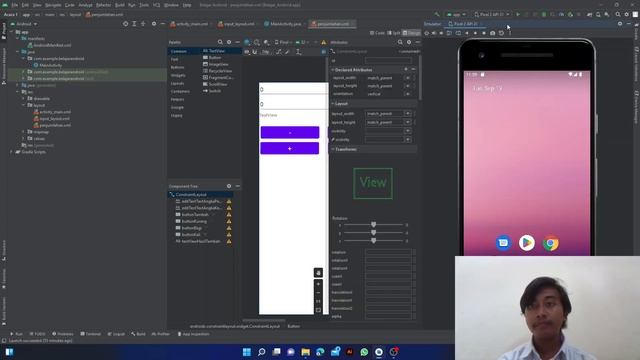Select Buttons category in Palette
The image size is (640, 360).
click(178, 67)
